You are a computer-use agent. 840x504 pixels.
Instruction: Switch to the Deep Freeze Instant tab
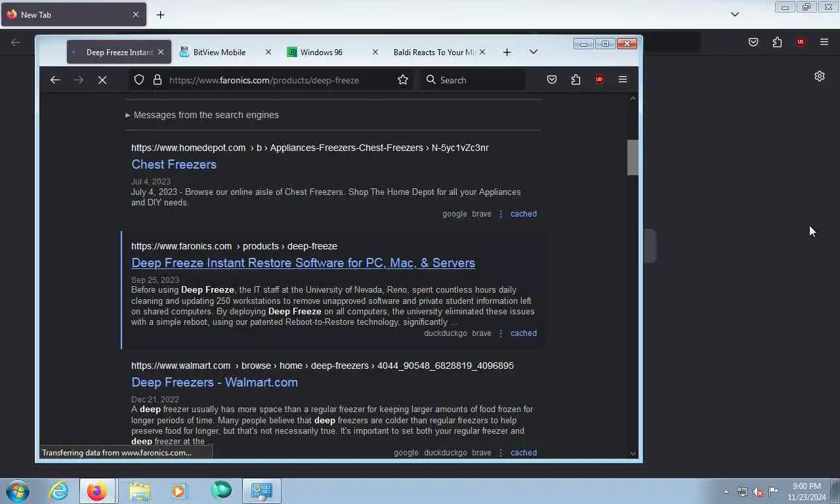(x=118, y=52)
